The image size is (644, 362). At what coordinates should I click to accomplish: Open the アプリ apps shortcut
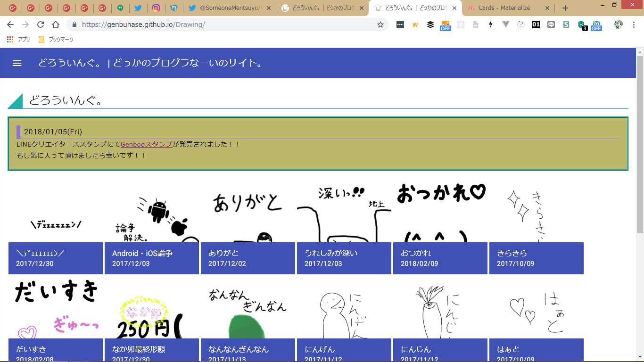coord(19,40)
